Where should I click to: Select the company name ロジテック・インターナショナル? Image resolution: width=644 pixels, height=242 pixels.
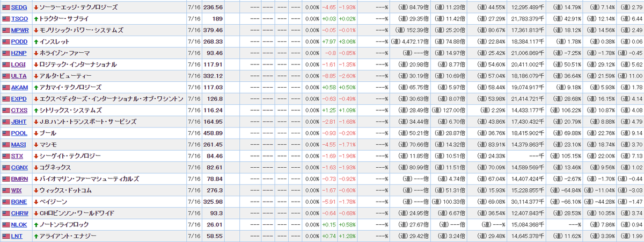click(78, 65)
